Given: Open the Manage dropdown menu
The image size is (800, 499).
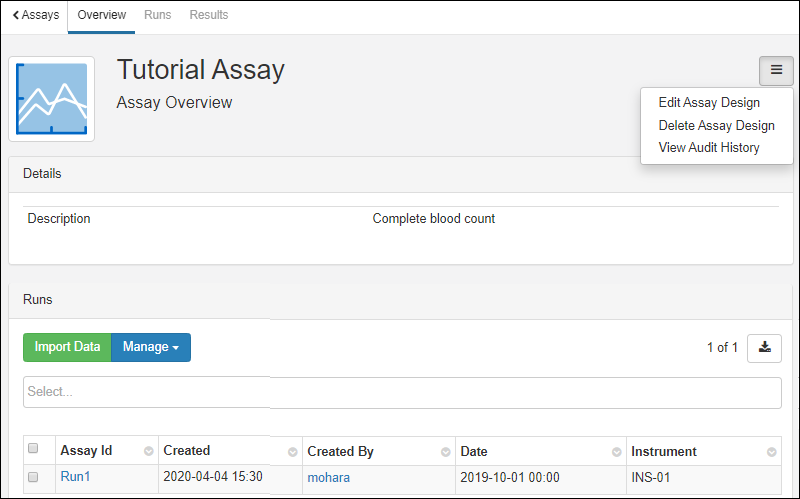Looking at the screenshot, I should 150,347.
